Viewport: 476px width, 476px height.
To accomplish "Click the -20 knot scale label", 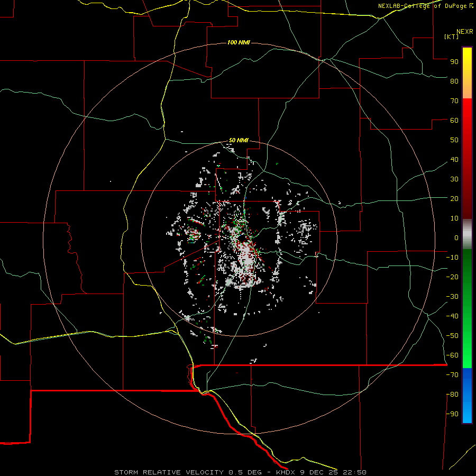I will click(452, 277).
